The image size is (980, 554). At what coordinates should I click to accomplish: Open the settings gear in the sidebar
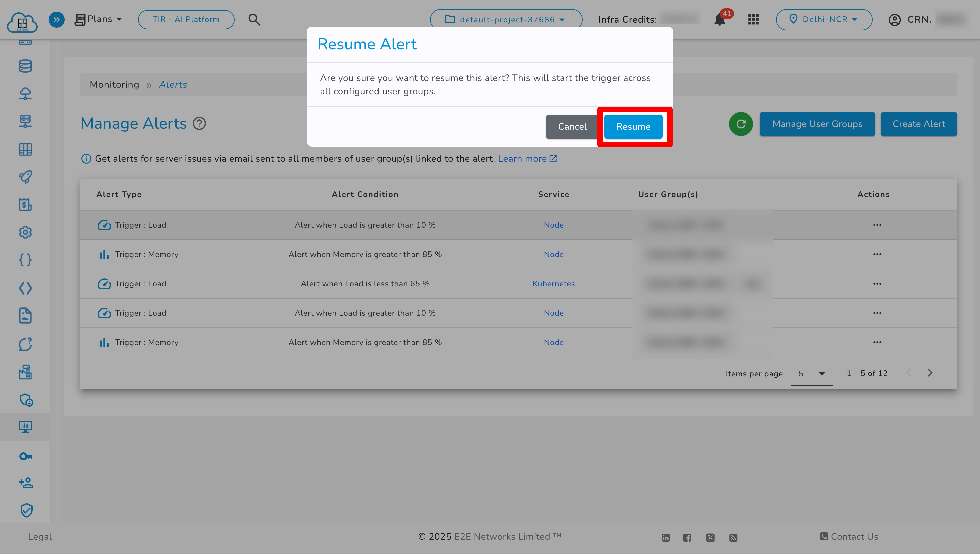click(25, 232)
